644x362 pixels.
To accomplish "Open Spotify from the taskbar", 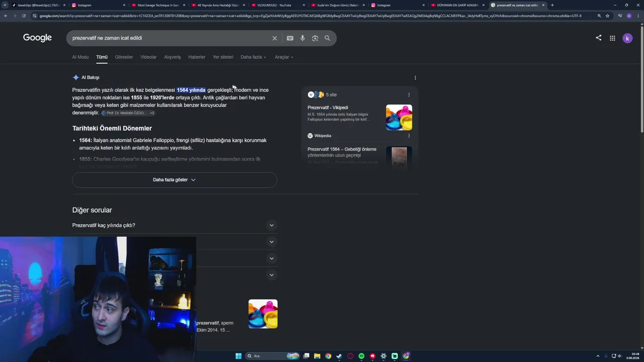I will (361, 356).
